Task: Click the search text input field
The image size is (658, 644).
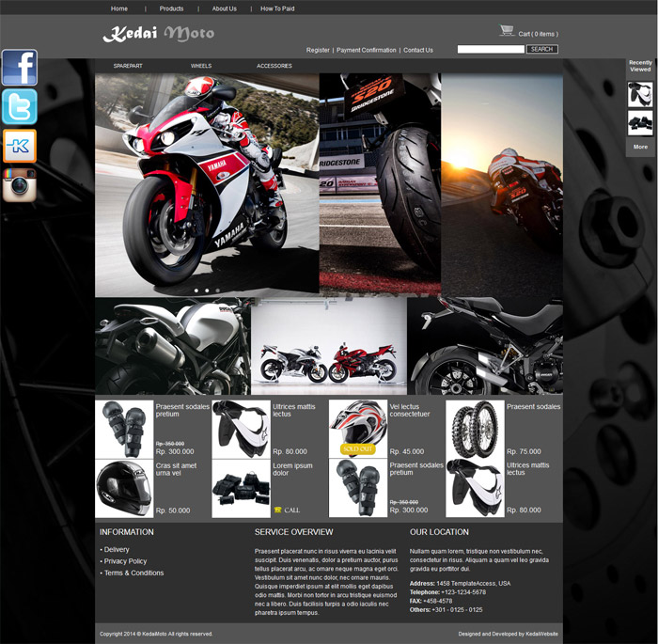Action: 491,49
